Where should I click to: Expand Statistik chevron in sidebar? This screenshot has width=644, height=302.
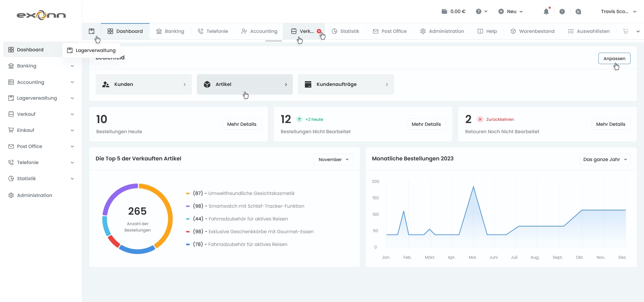(72, 179)
